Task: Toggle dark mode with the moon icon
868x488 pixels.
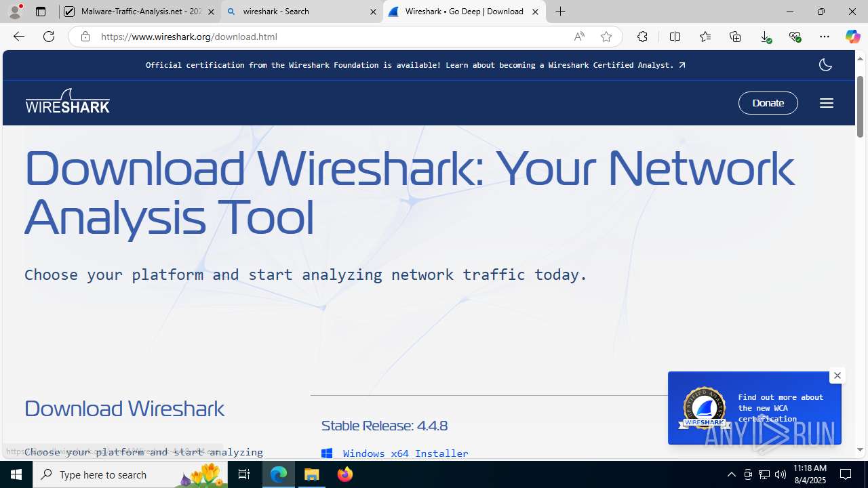Action: pyautogui.click(x=825, y=65)
